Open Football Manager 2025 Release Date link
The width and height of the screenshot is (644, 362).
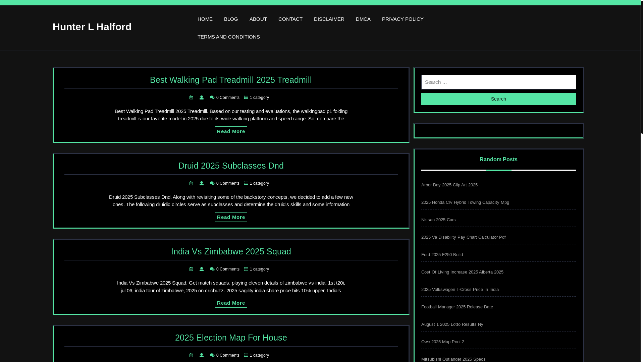click(457, 307)
